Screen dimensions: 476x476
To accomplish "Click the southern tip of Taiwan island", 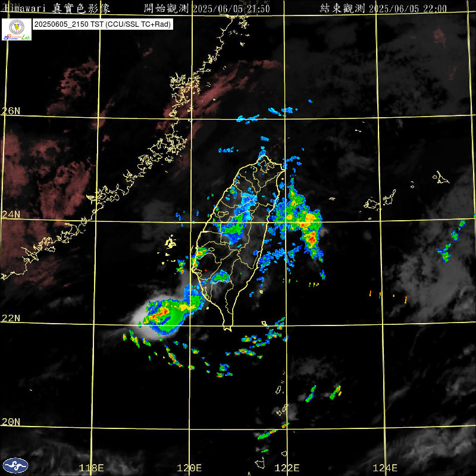I will [x=227, y=328].
